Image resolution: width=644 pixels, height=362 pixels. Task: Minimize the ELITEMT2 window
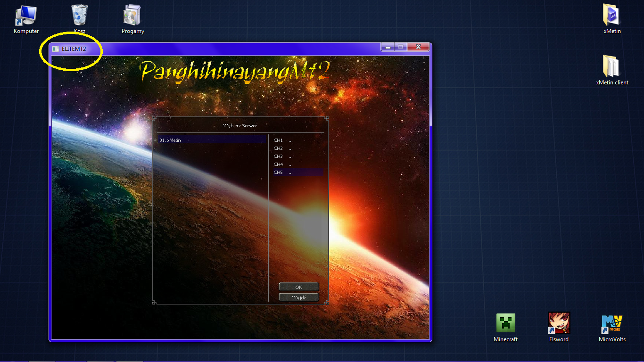[388, 47]
